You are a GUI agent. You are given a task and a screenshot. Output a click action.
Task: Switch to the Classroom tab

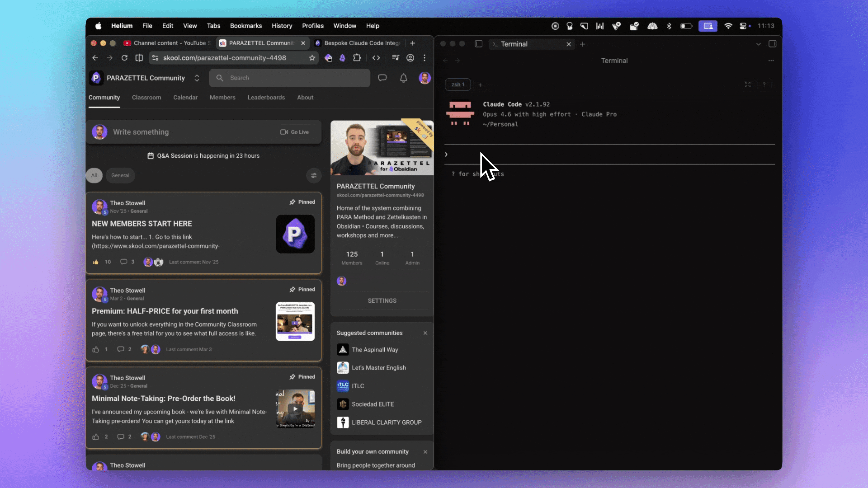click(x=146, y=97)
